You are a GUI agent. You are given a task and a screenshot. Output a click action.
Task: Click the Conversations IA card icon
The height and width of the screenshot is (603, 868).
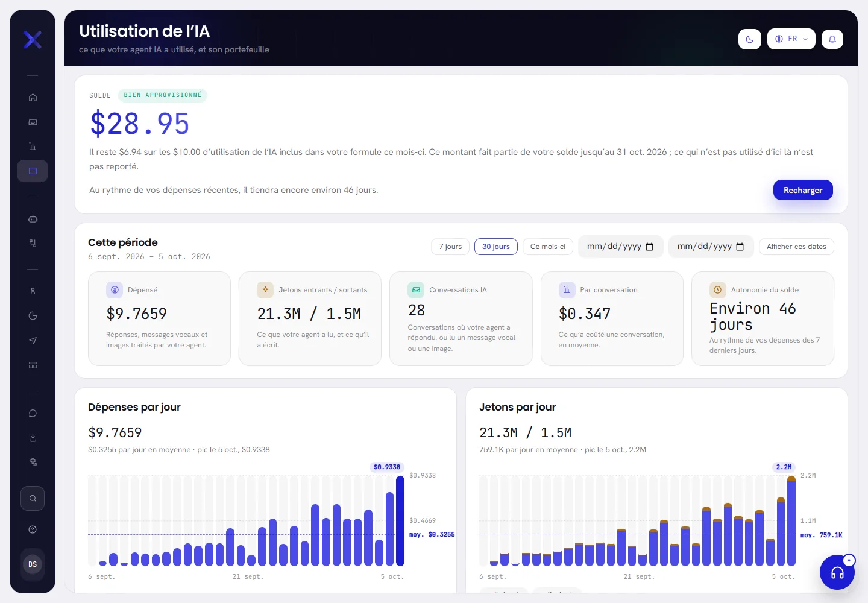point(416,290)
